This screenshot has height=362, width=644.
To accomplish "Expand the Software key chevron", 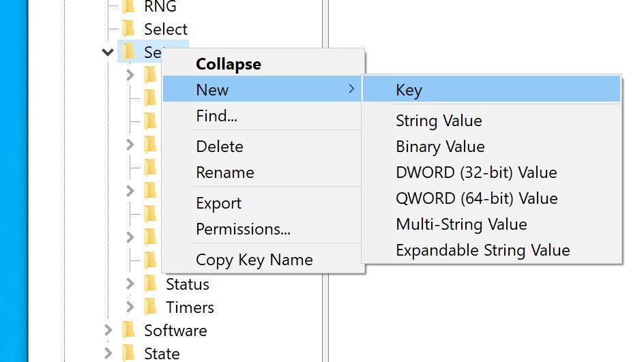I will click(x=108, y=330).
